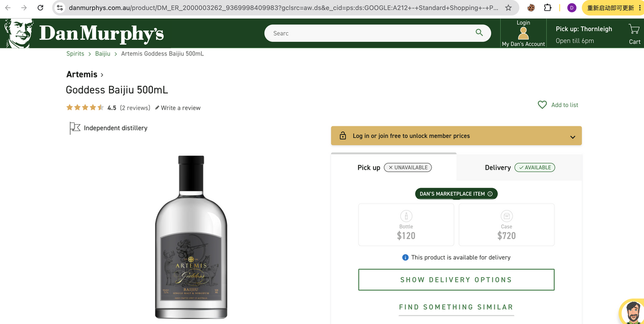
Task: Click the heart Add to list icon
Action: click(x=543, y=105)
